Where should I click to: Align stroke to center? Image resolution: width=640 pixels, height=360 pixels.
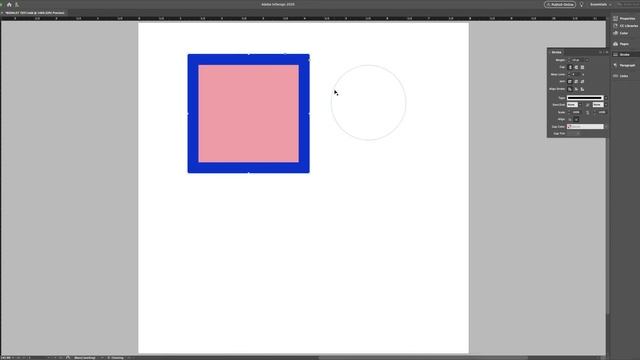pos(570,89)
